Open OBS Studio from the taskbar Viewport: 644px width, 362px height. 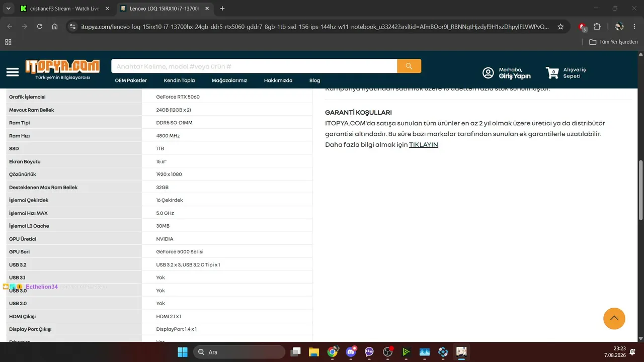point(387,352)
